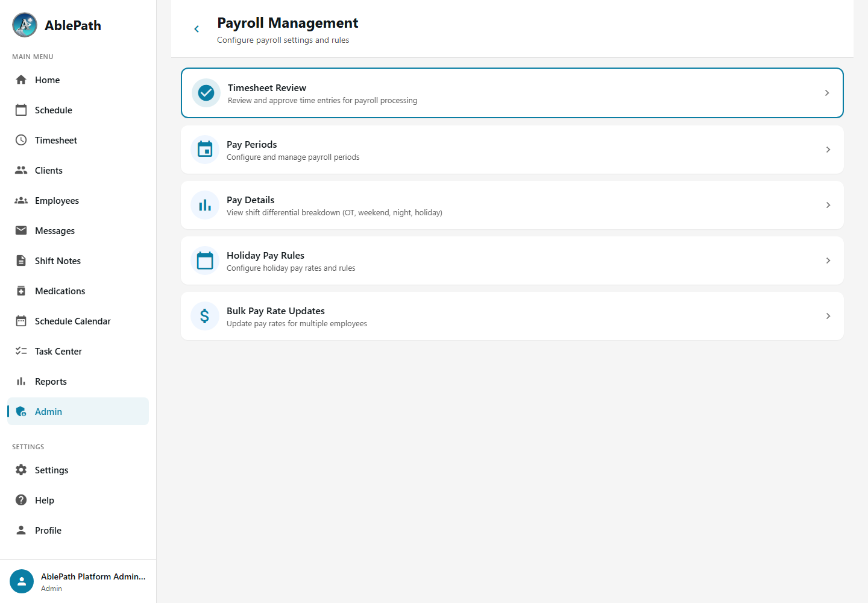The height and width of the screenshot is (603, 868).
Task: Click the Timesheet clock icon
Action: coord(21,140)
